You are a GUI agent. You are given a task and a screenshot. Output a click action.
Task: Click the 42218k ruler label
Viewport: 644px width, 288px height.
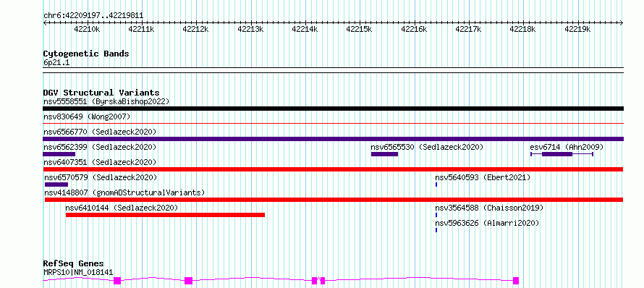tap(523, 29)
